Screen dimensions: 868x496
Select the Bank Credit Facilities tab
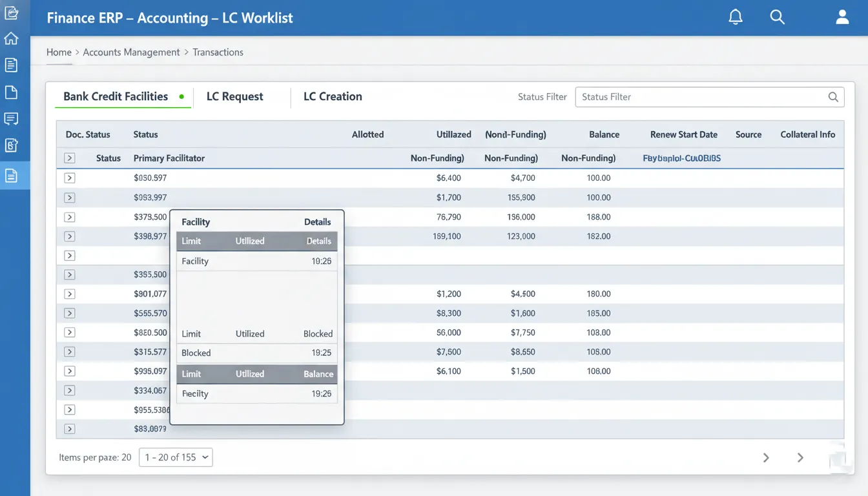coord(116,97)
